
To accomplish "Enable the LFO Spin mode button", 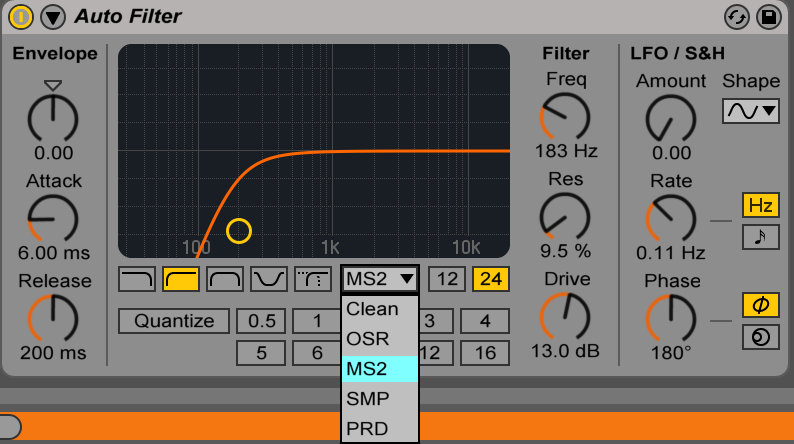I will point(761,337).
